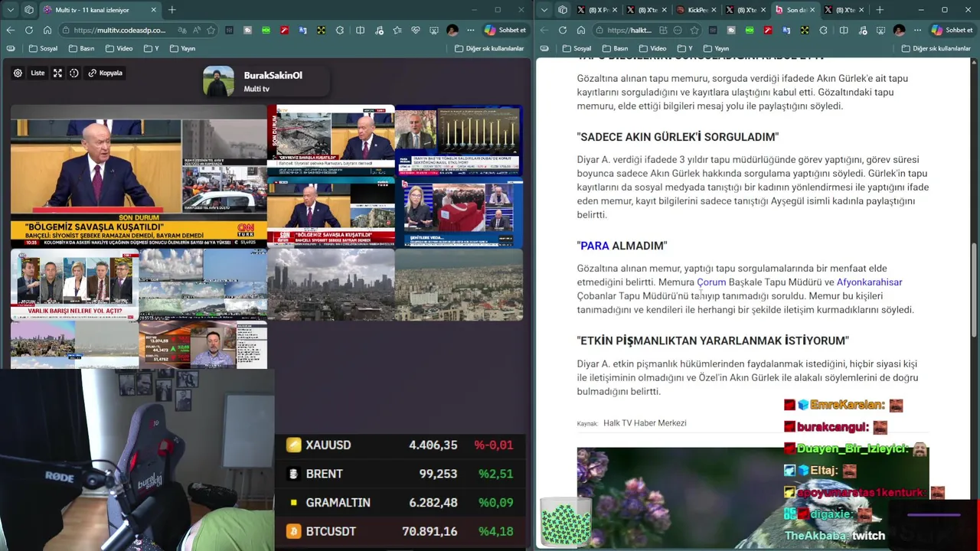Refresh the Halk TV page
The height and width of the screenshot is (551, 980).
pyautogui.click(x=562, y=30)
